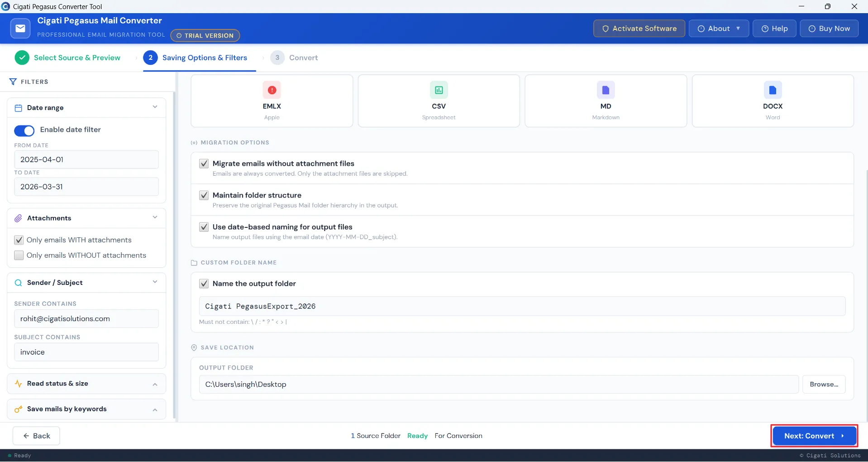Screen dimensions: 868x462
Task: Disable the Enable date filter switch
Action: 24,130
